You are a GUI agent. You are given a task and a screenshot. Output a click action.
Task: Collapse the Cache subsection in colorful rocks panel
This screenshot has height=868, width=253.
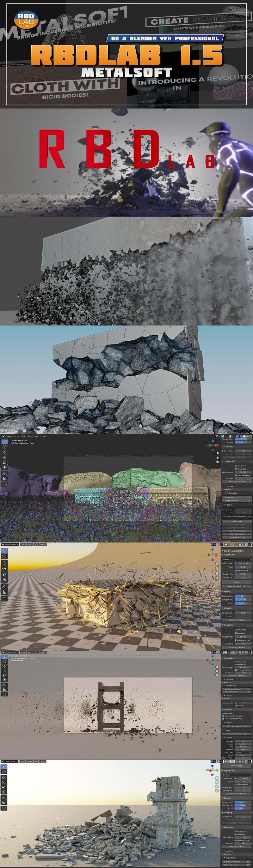click(x=229, y=505)
